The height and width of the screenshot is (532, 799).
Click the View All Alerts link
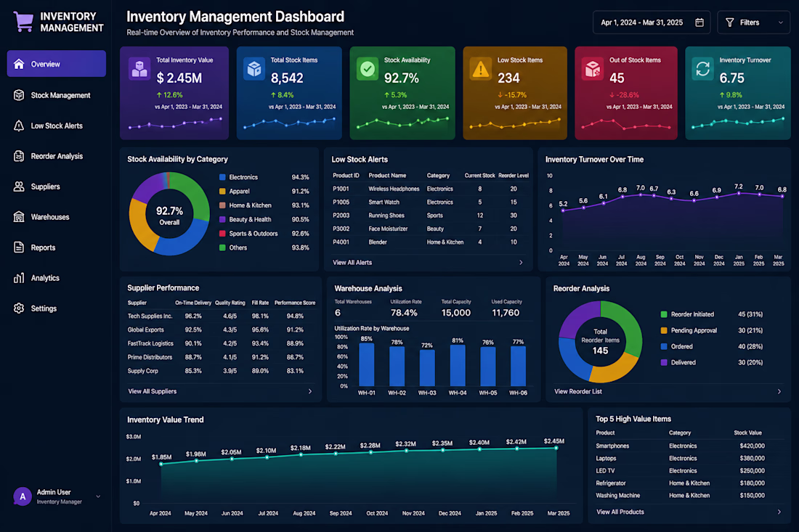352,263
